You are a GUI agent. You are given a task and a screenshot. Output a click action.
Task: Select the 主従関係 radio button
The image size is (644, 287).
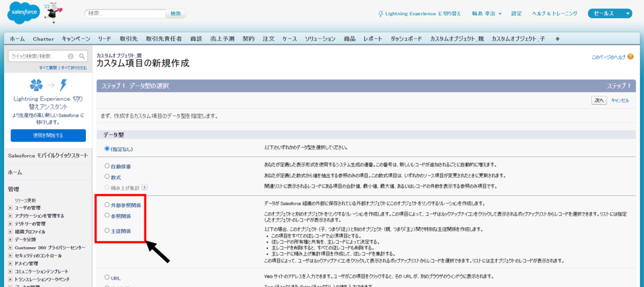107,231
